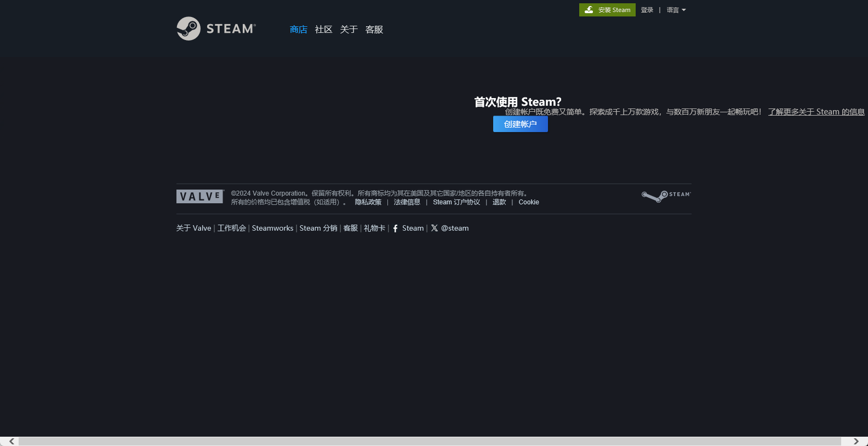
Task: Open the 社区 community menu
Action: point(324,30)
